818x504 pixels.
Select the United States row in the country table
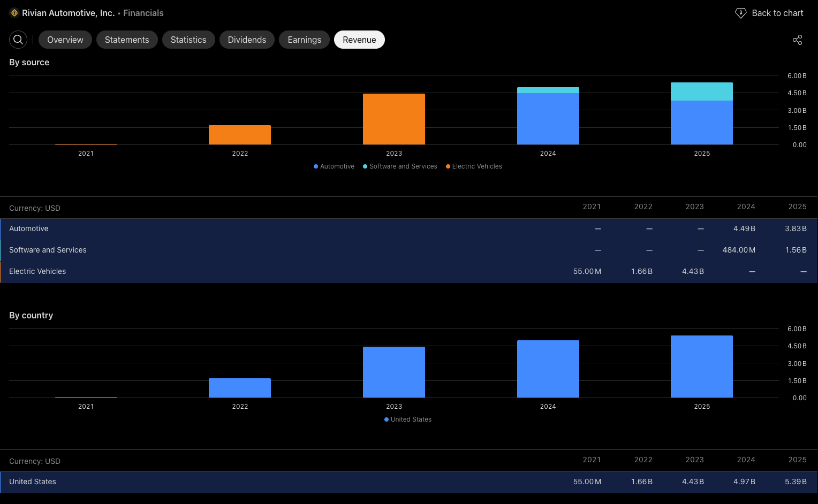(x=33, y=482)
